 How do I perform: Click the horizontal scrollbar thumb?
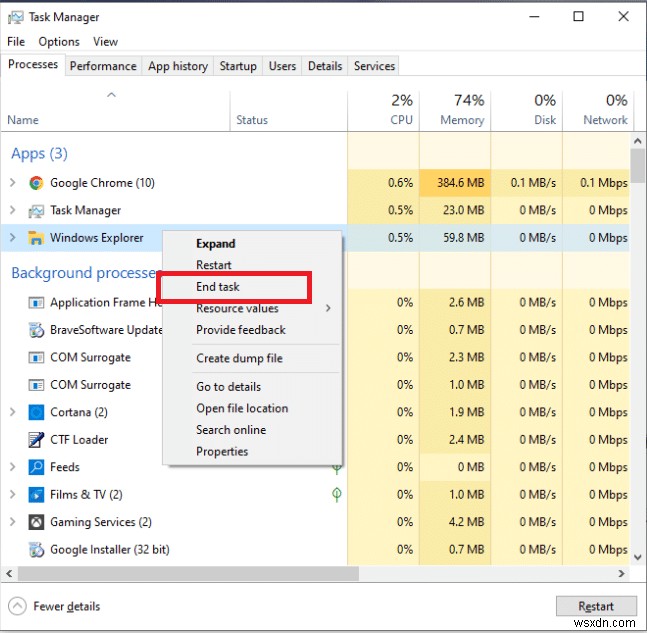188,574
